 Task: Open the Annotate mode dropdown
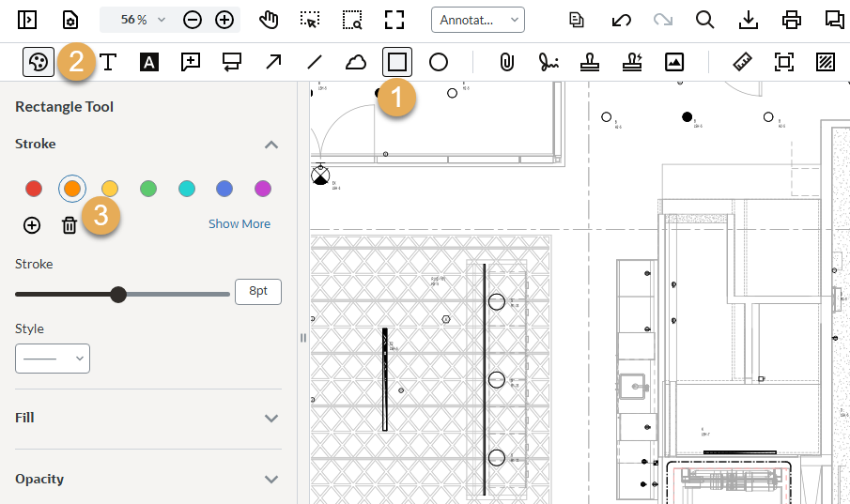pyautogui.click(x=478, y=20)
